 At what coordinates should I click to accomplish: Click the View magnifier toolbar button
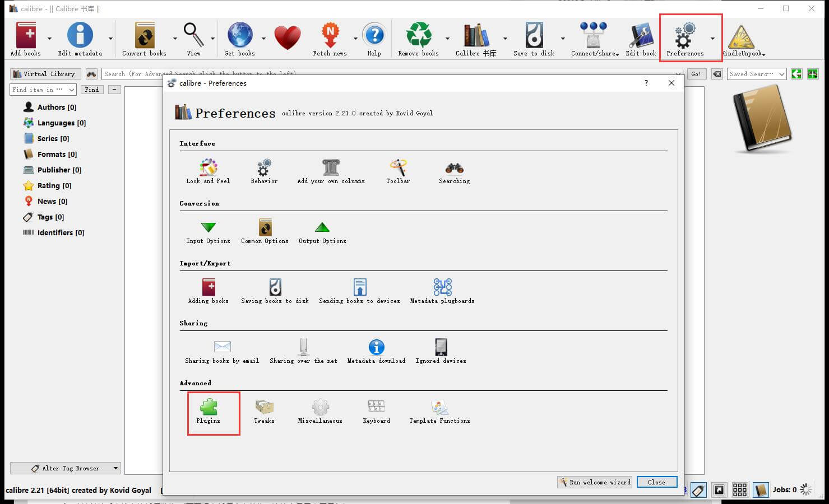[x=193, y=38]
